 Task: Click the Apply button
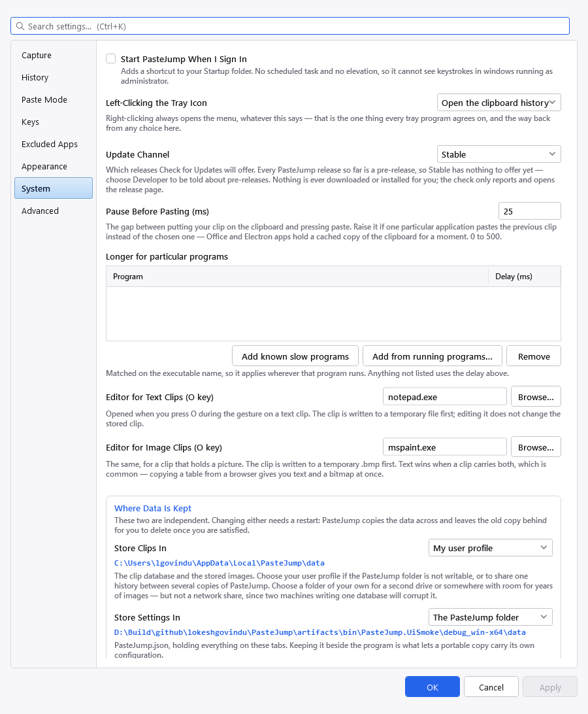tap(549, 687)
